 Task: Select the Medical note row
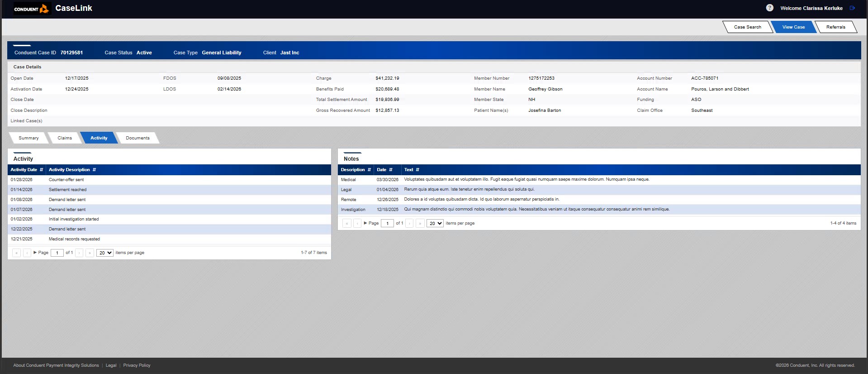(599, 180)
